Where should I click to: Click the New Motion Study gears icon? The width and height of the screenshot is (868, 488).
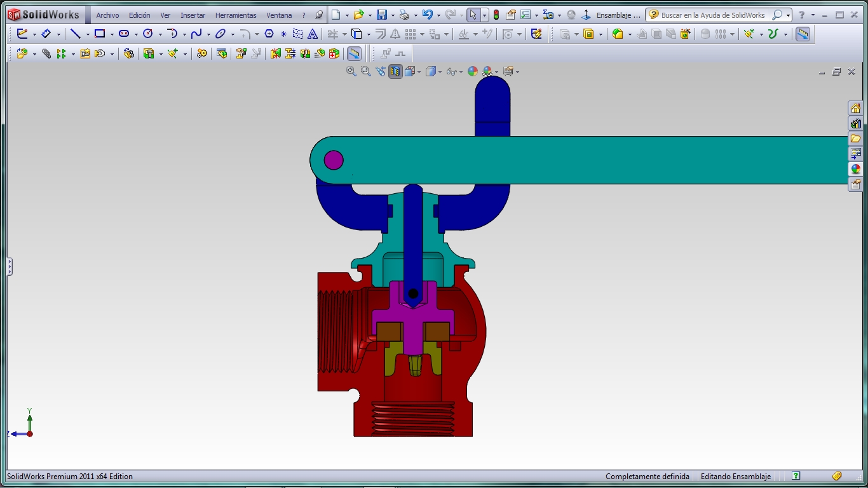pos(202,53)
